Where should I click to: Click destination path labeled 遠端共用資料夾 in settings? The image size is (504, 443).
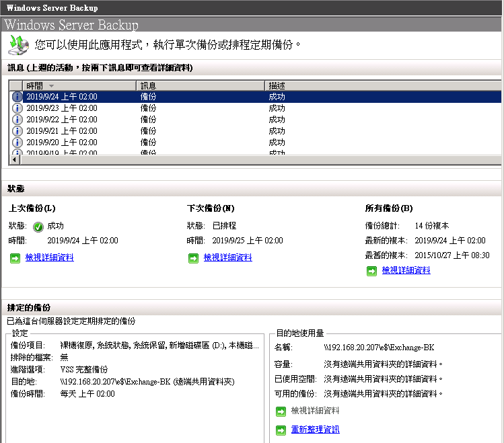point(147,382)
